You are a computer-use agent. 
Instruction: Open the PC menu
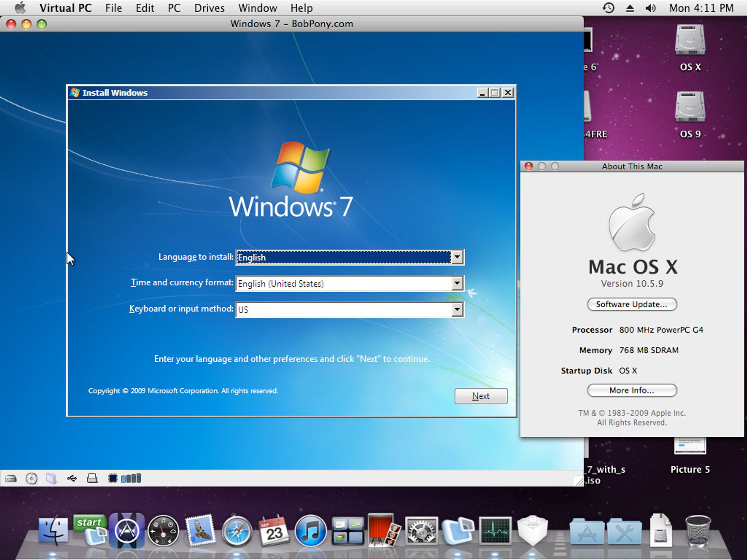[x=174, y=8]
